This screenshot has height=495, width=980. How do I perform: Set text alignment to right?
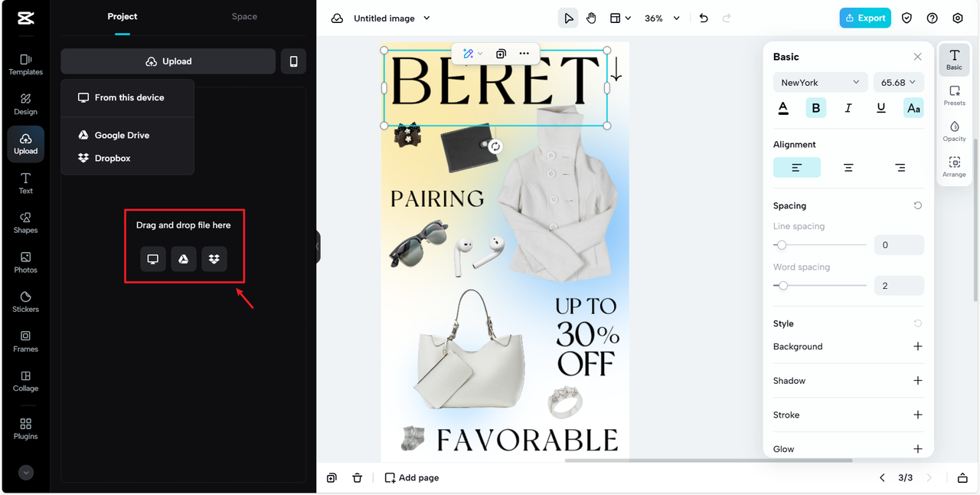coord(900,167)
